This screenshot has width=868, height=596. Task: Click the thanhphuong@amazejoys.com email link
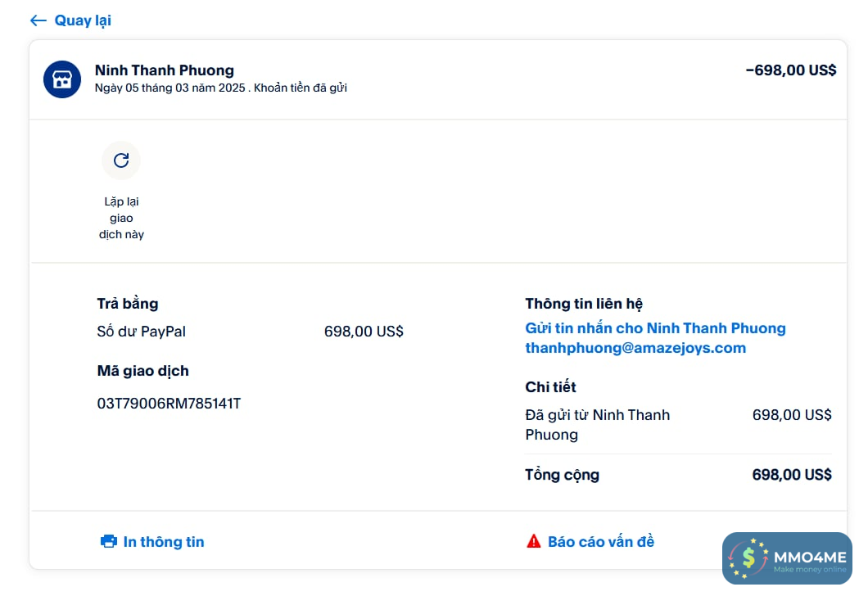635,348
